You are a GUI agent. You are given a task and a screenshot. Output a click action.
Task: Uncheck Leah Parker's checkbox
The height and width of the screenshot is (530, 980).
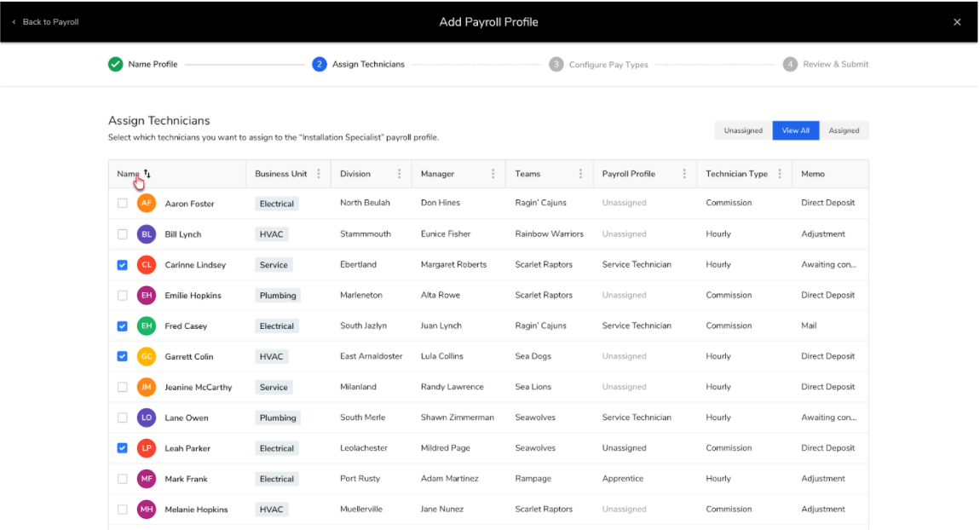(123, 448)
